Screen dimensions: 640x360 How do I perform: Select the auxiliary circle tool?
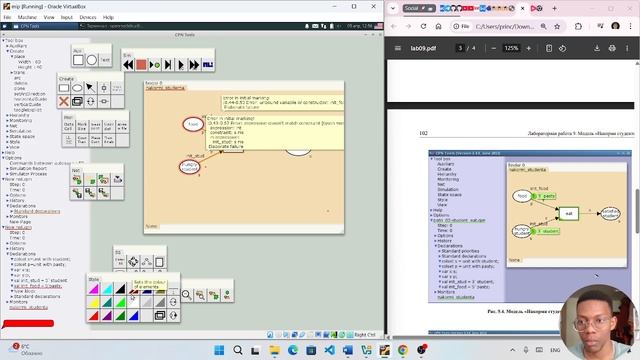92,60
